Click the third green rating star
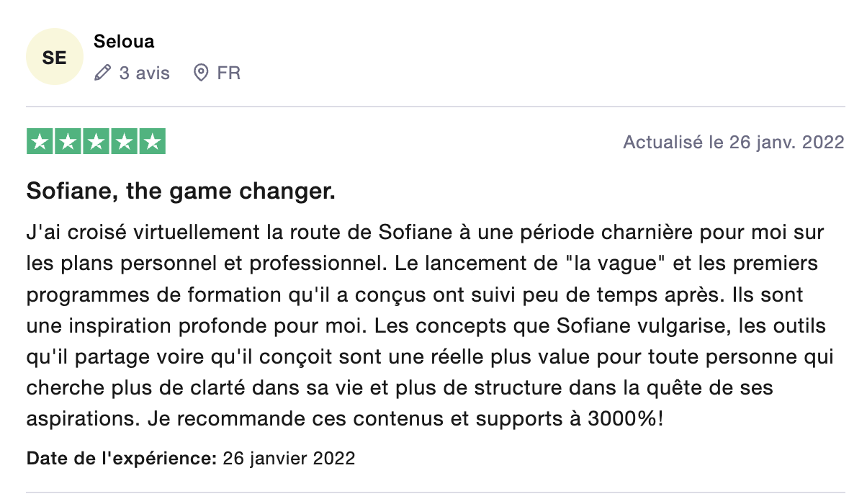867x504 pixels. 96,142
